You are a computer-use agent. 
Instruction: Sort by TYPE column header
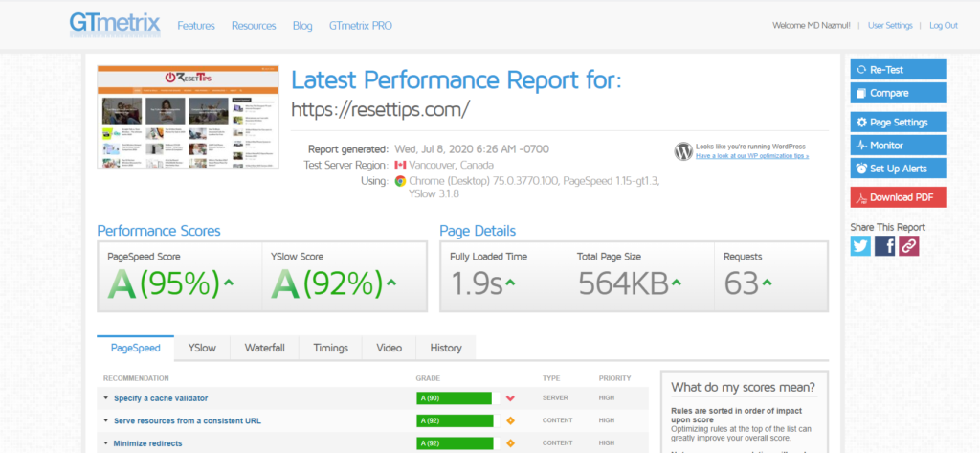pyautogui.click(x=551, y=378)
